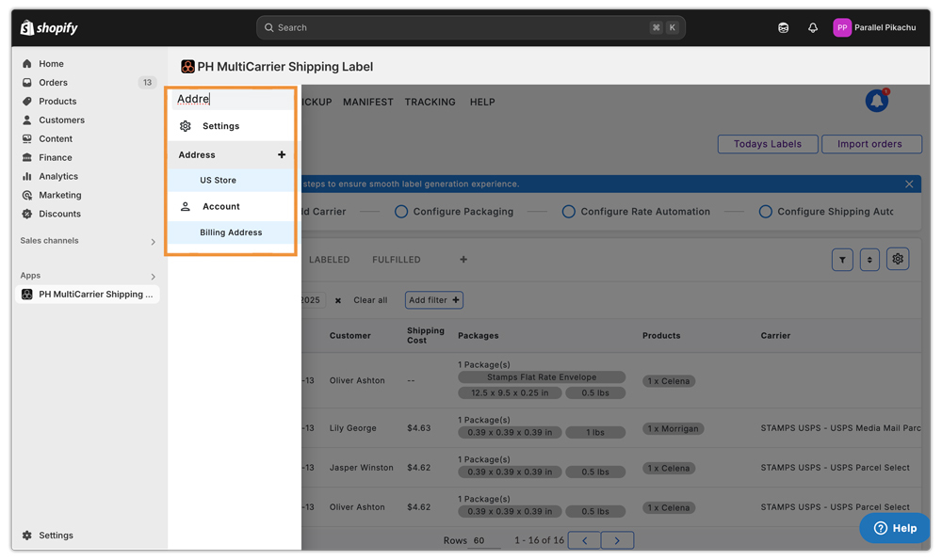Click the plus icon beside Address
This screenshot has width=942, height=560.
coord(281,155)
